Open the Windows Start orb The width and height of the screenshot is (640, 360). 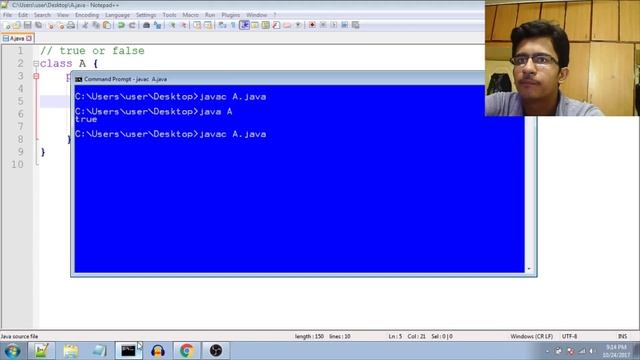[12, 351]
